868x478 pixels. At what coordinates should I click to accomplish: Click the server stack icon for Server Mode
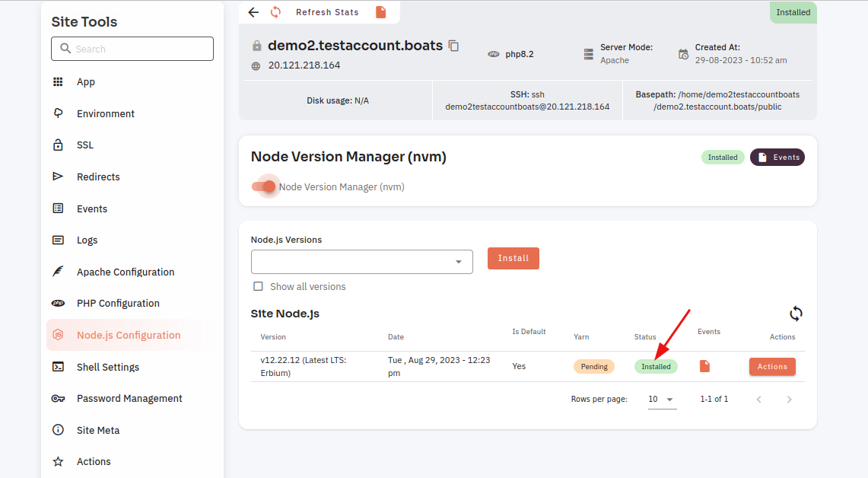tap(589, 54)
